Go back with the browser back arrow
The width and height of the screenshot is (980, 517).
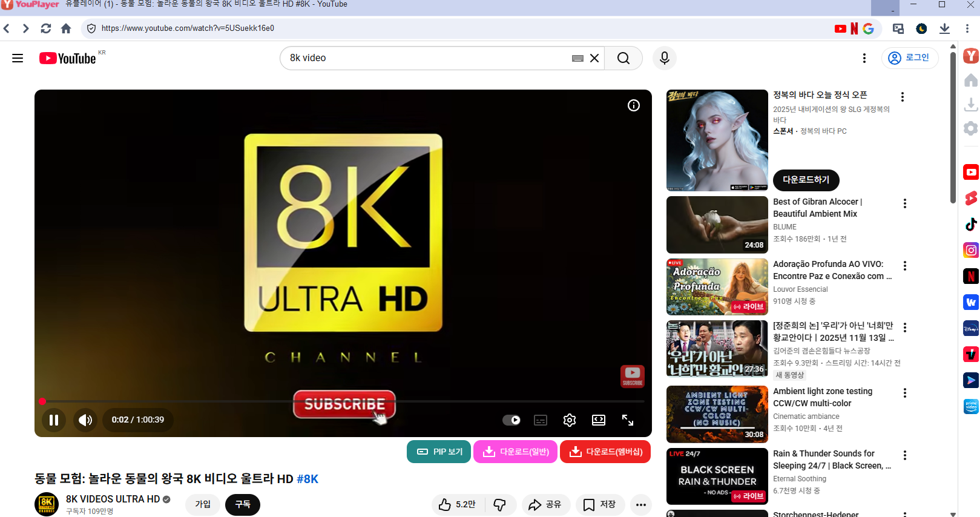[x=7, y=28]
